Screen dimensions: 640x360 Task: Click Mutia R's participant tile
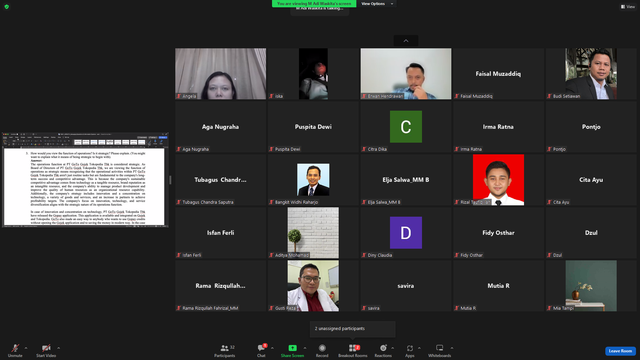(498, 286)
